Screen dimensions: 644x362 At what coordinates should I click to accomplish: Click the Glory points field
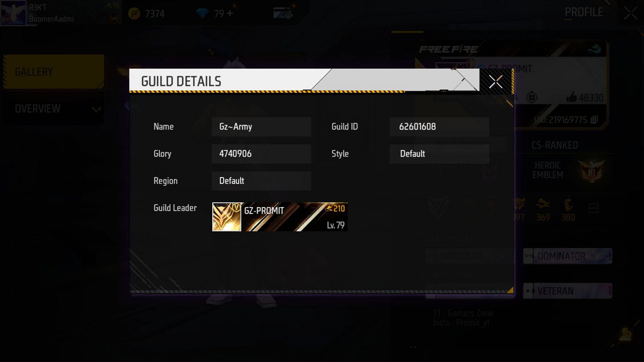[x=261, y=154]
